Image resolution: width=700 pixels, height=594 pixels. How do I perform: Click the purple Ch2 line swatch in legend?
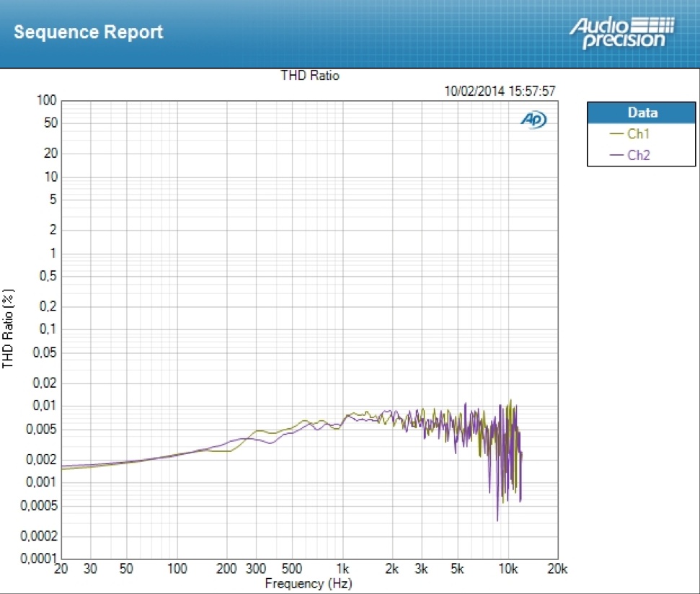(616, 156)
